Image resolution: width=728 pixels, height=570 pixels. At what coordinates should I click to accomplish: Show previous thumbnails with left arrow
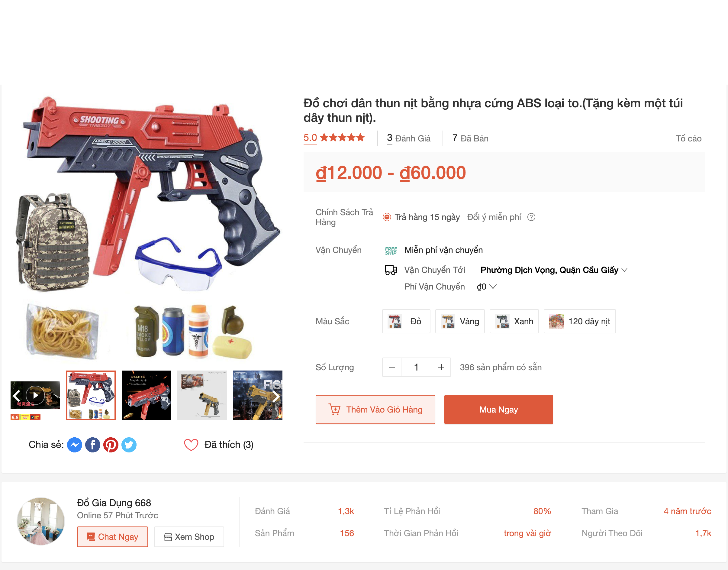pyautogui.click(x=17, y=396)
